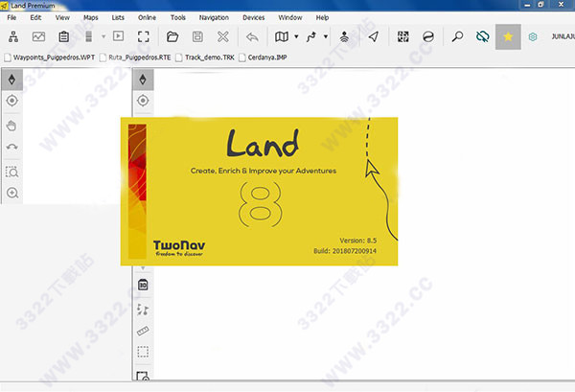Open the Tools menu

[178, 17]
